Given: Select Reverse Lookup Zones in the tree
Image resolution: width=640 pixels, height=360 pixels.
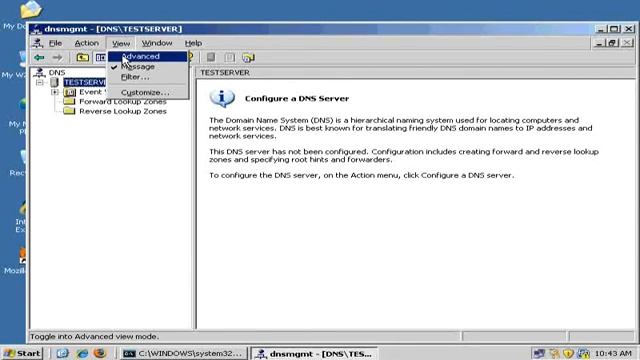Looking at the screenshot, I should (123, 111).
